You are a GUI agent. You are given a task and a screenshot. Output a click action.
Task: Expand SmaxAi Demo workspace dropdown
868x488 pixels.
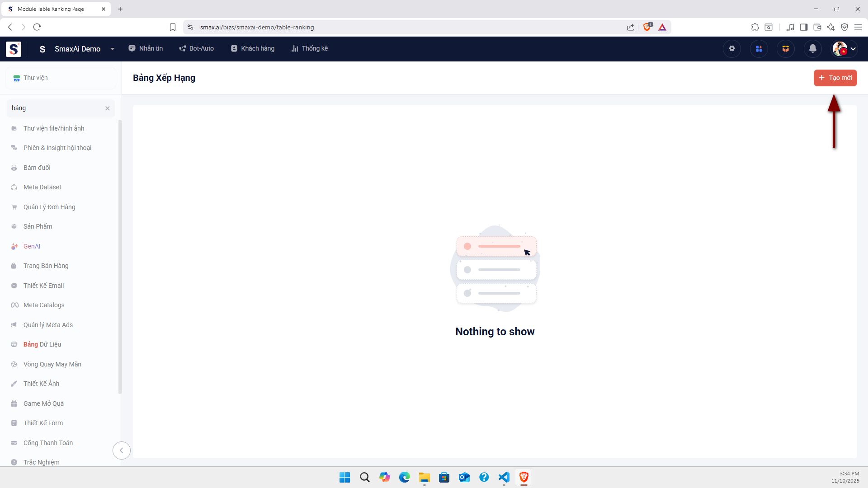pos(112,49)
